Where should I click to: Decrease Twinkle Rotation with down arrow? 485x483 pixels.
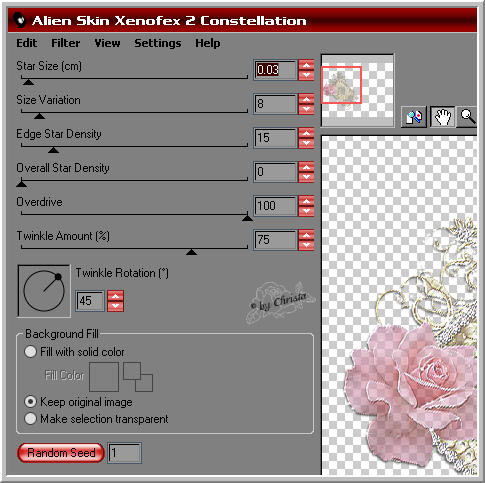(115, 306)
